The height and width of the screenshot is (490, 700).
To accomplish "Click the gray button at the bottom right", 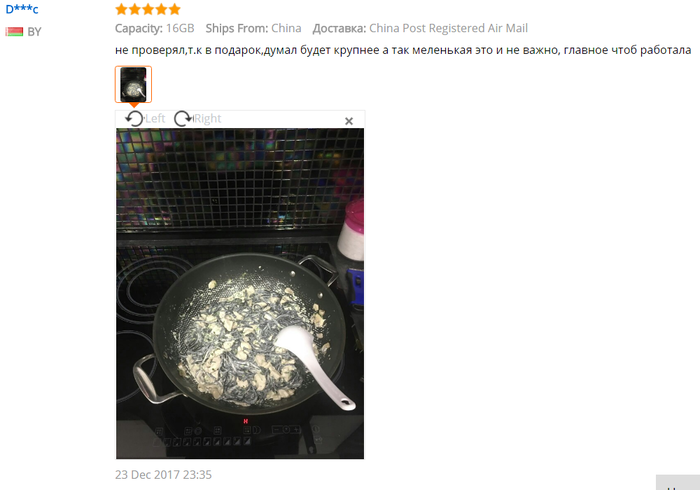I will pos(678,482).
